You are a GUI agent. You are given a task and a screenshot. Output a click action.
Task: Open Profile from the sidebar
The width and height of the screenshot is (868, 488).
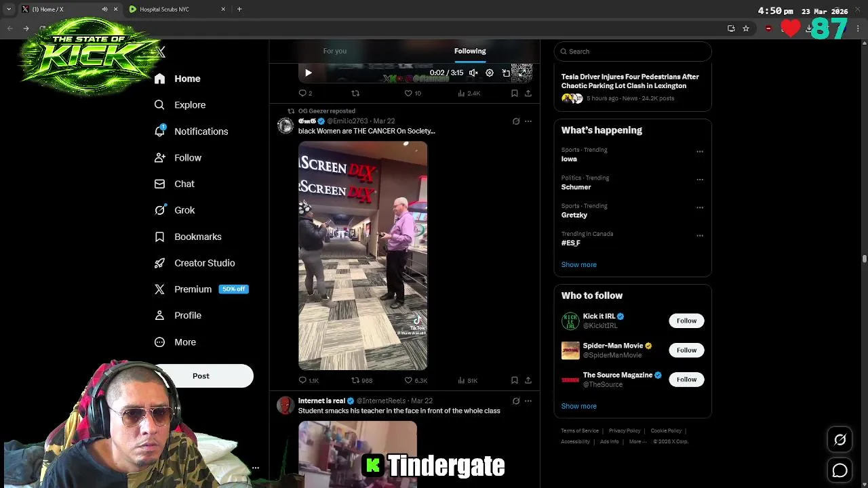pyautogui.click(x=178, y=315)
